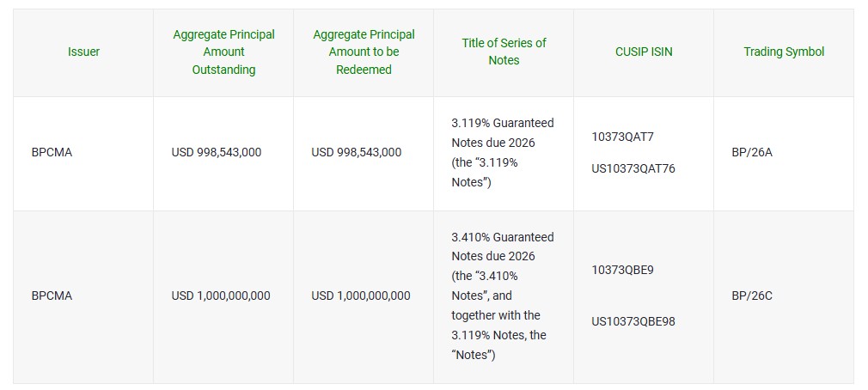Click the Issuer column header
This screenshot has height=390, width=868.
tap(83, 52)
